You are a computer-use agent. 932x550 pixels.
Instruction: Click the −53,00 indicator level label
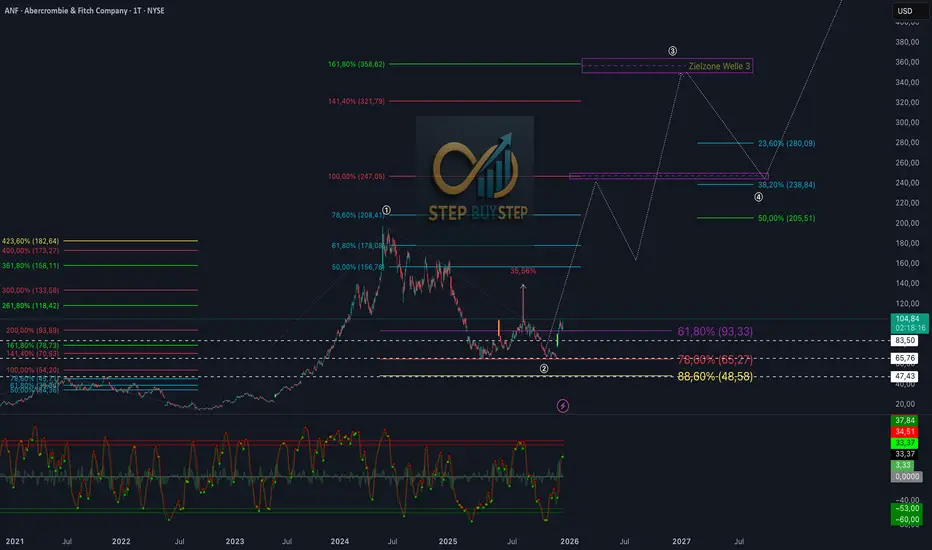906,508
